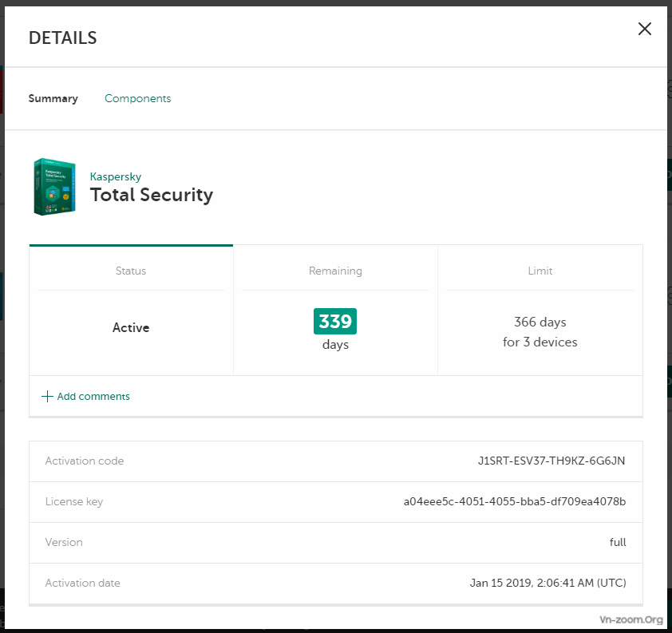The image size is (672, 633).
Task: Click the Remaining column header
Action: click(x=335, y=271)
